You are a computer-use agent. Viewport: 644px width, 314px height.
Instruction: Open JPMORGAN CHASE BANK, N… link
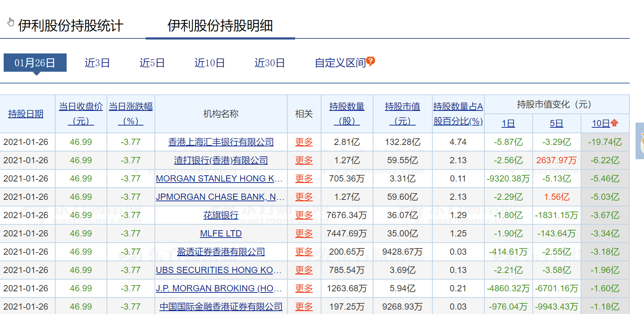coord(220,197)
